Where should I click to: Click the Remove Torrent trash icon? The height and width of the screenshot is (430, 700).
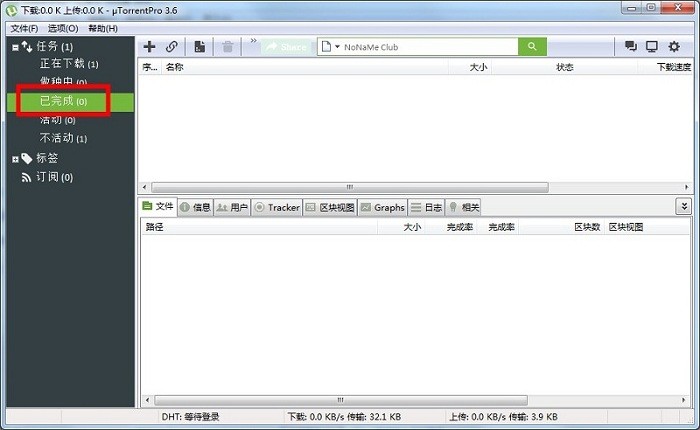click(x=228, y=46)
